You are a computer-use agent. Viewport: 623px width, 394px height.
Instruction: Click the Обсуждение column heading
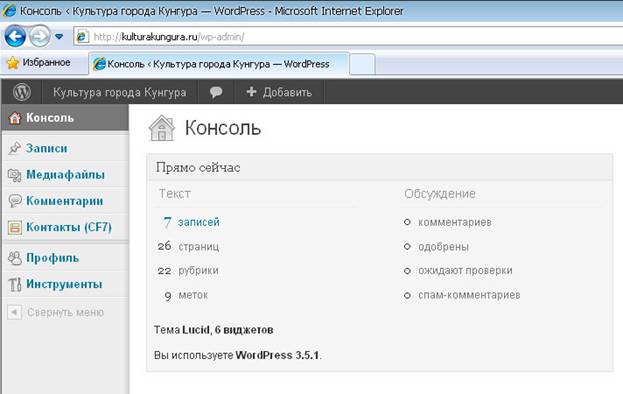click(x=440, y=193)
